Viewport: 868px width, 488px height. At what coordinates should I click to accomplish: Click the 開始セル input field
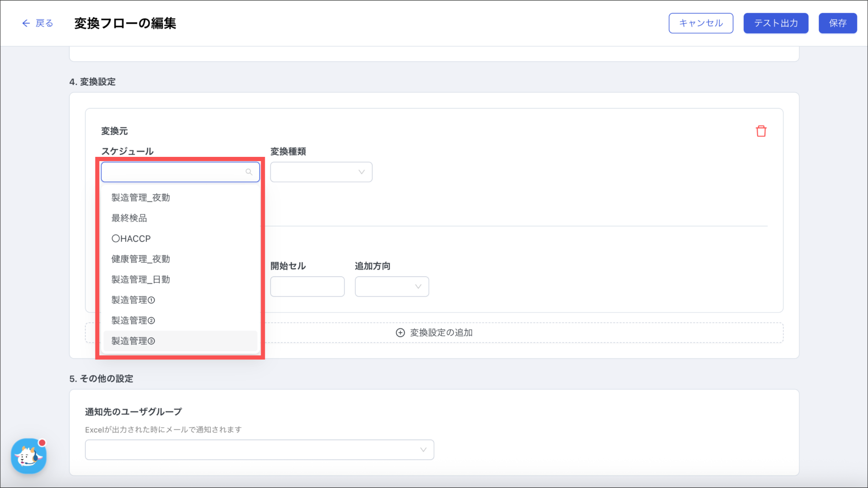[307, 286]
